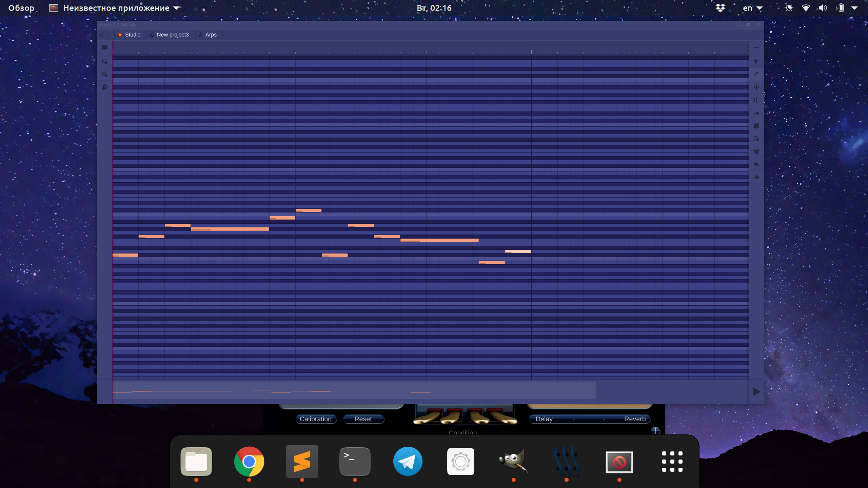868x488 pixels.
Task: Activate the feather draw tool
Action: coord(756,74)
